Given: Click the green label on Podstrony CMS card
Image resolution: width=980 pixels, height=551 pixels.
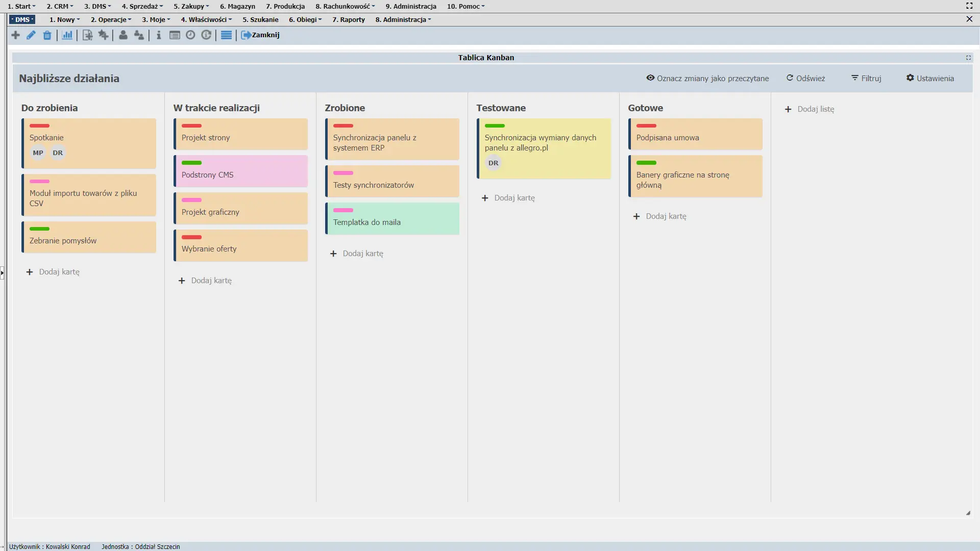Looking at the screenshot, I should [x=191, y=163].
